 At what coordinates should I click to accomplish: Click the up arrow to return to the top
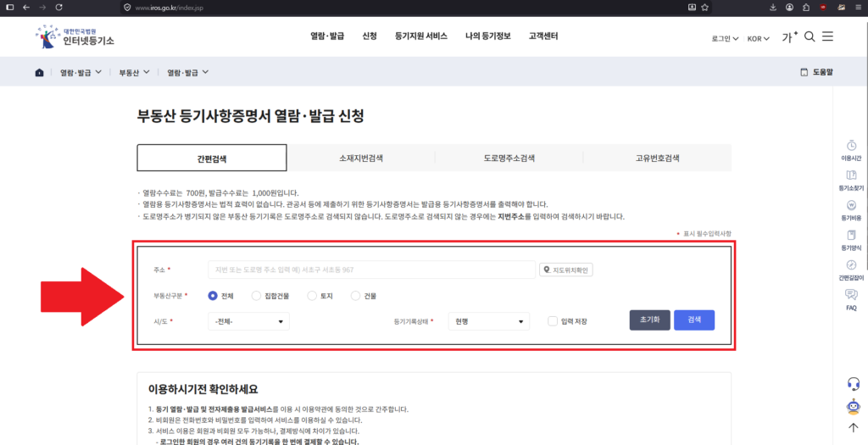point(853,428)
